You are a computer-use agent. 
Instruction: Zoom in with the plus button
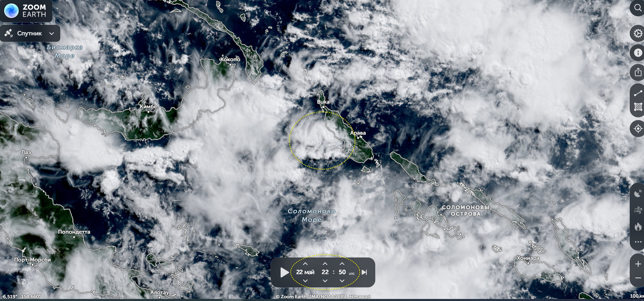[638, 264]
